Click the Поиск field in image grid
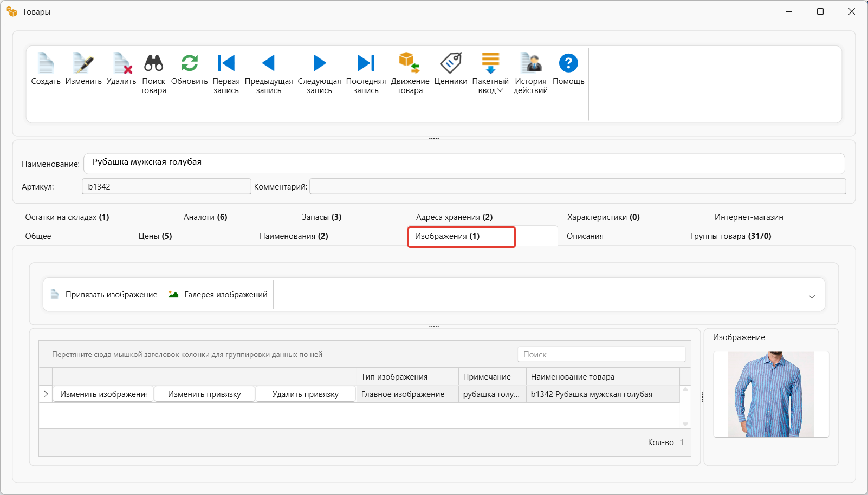The image size is (868, 495). 601,354
